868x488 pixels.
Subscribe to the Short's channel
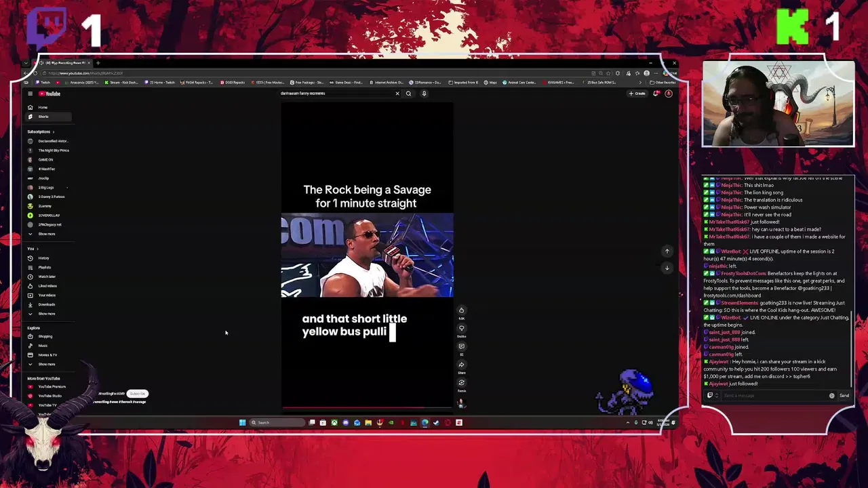click(138, 394)
